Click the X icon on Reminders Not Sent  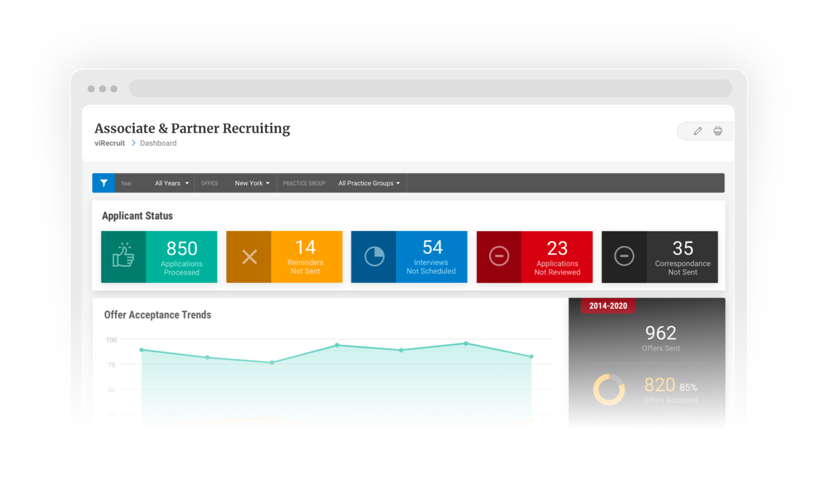click(249, 257)
